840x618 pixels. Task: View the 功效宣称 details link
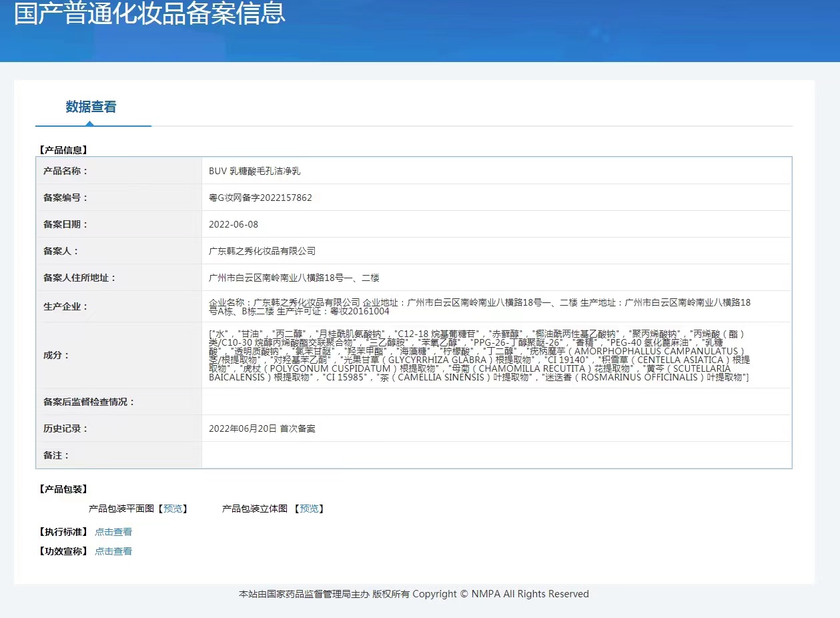pyautogui.click(x=113, y=551)
